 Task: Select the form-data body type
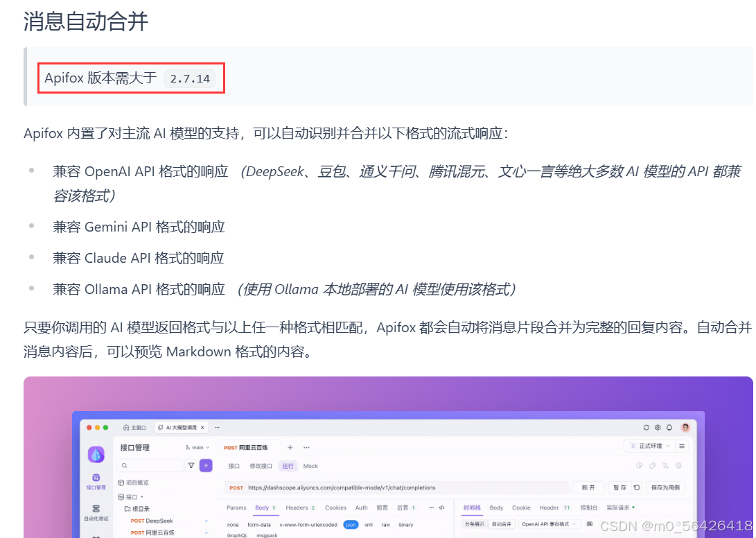[x=259, y=525]
